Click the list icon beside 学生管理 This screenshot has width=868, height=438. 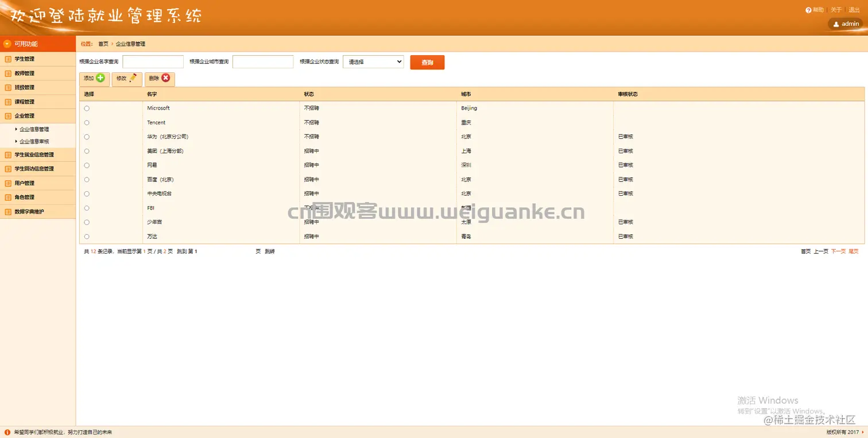[x=8, y=59]
